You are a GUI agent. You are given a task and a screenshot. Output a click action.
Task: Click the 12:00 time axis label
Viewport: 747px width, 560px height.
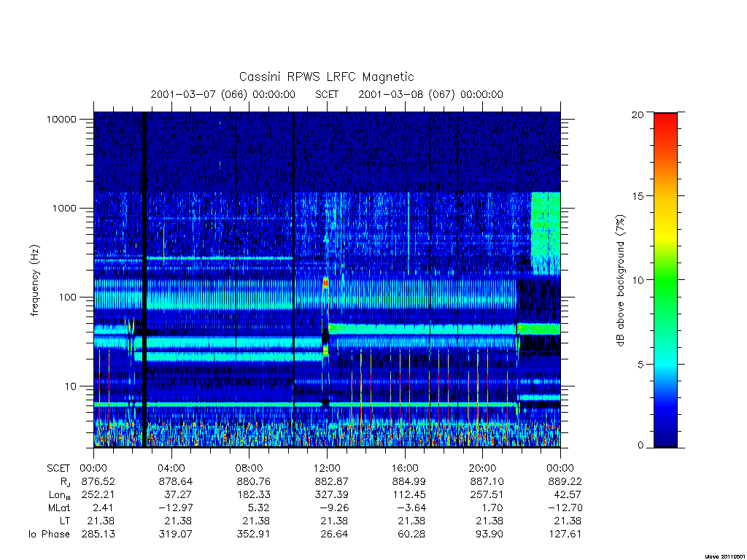327,469
